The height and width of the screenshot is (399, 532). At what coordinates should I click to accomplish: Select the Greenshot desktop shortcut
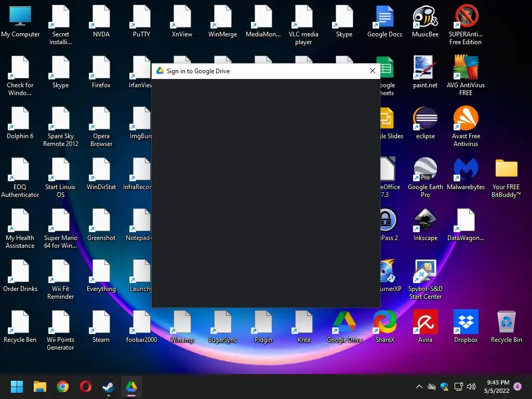[x=101, y=224]
